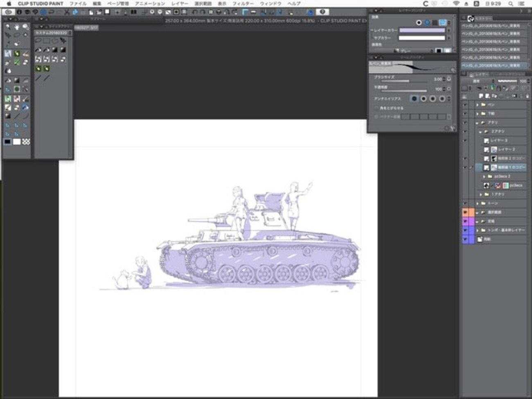Toggle visibility of レイヤー 3 layer
The width and height of the screenshot is (532, 399).
(x=465, y=140)
